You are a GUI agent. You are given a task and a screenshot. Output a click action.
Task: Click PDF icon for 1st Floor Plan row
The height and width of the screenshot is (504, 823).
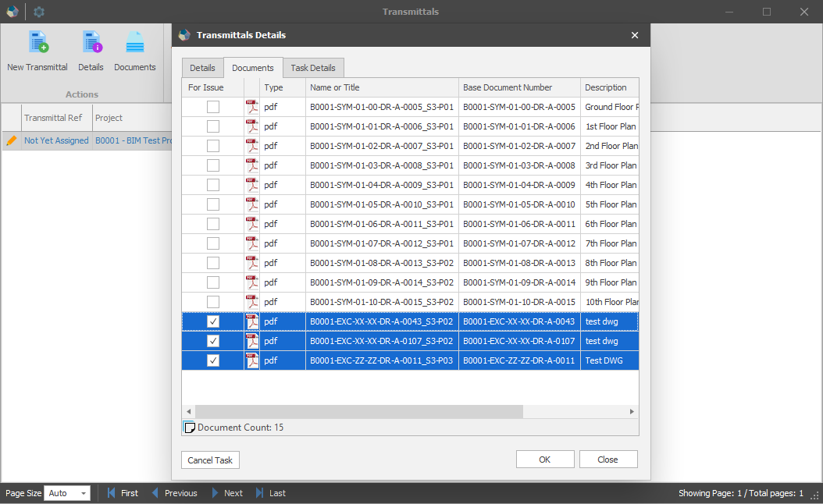click(252, 126)
